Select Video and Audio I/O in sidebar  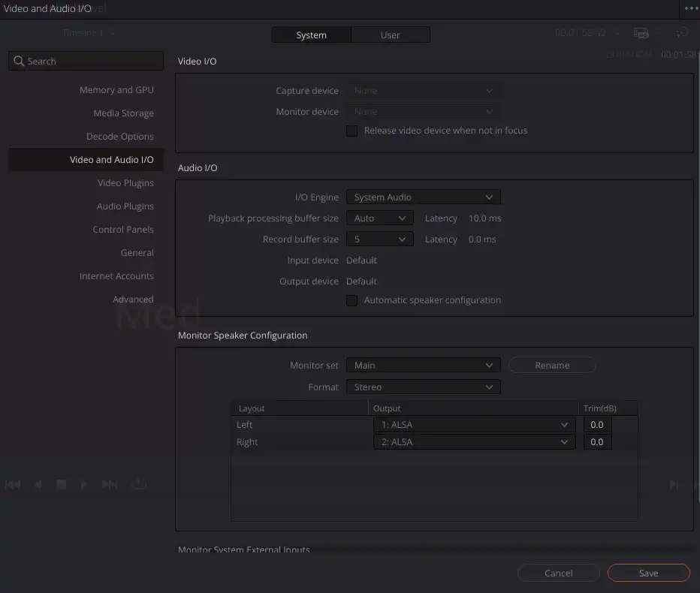click(x=86, y=160)
